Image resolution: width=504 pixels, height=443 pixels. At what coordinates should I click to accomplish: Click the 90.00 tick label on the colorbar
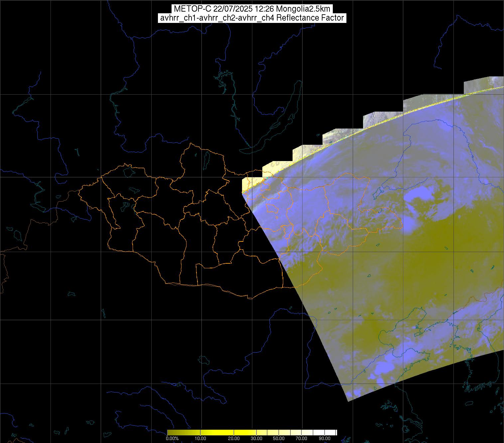(324, 438)
